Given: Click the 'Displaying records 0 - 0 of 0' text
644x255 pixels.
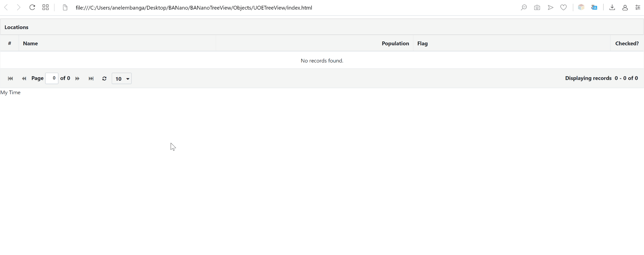Looking at the screenshot, I should point(601,78).
